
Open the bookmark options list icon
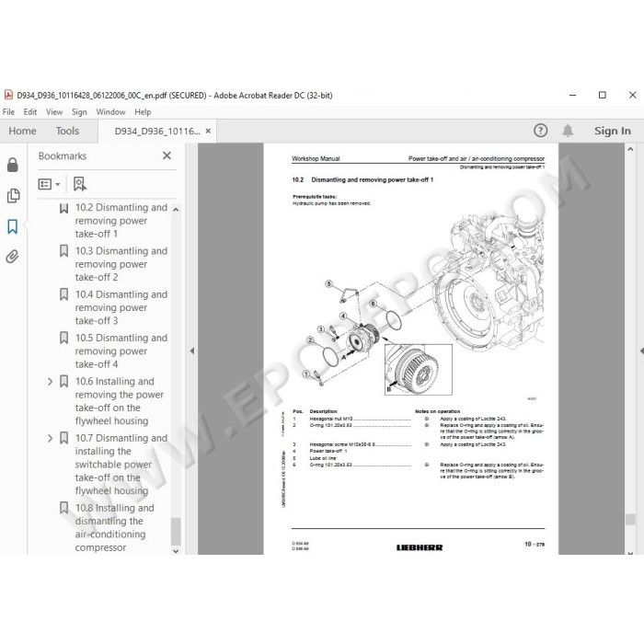(x=49, y=184)
